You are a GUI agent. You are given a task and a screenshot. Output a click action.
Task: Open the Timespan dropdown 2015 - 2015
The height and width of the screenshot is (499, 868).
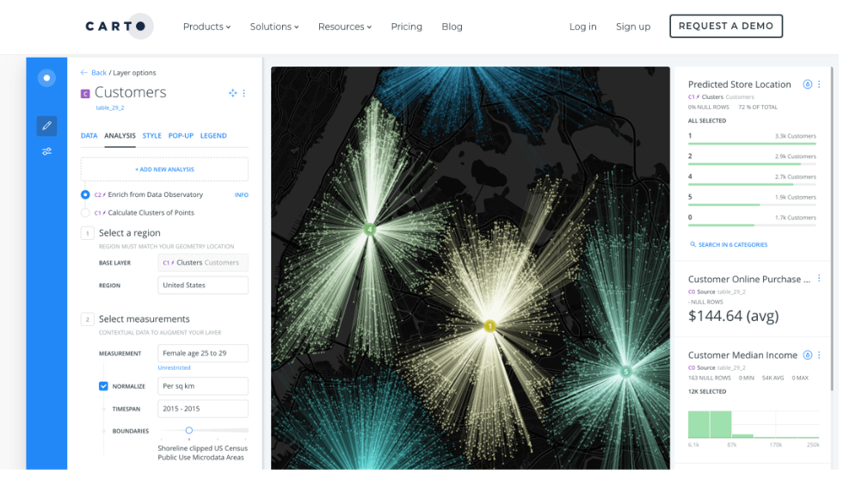203,409
